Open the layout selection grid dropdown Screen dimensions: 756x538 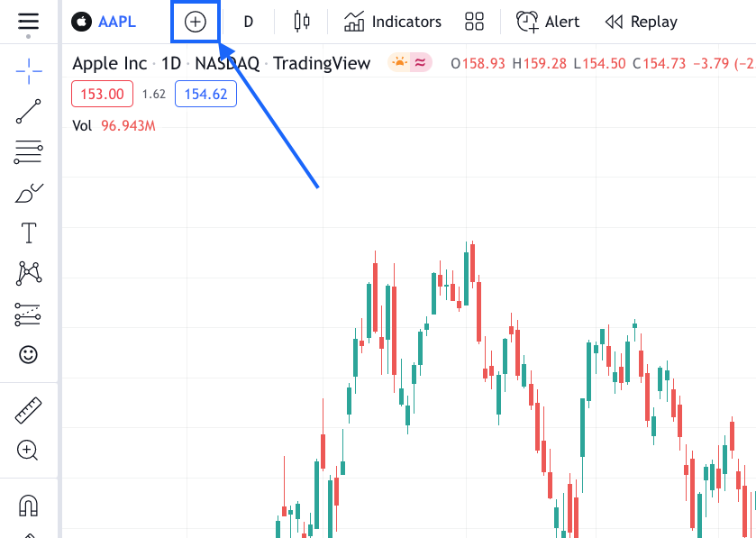pyautogui.click(x=474, y=21)
